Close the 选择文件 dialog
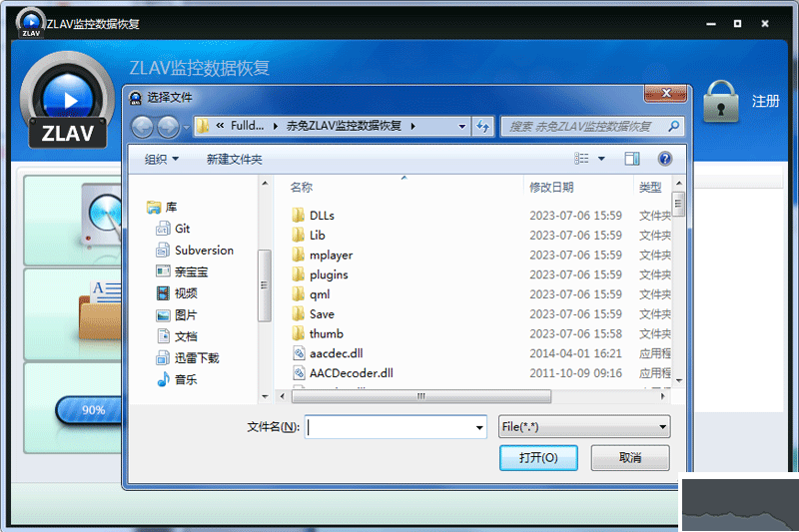This screenshot has width=799, height=532. 665,93
